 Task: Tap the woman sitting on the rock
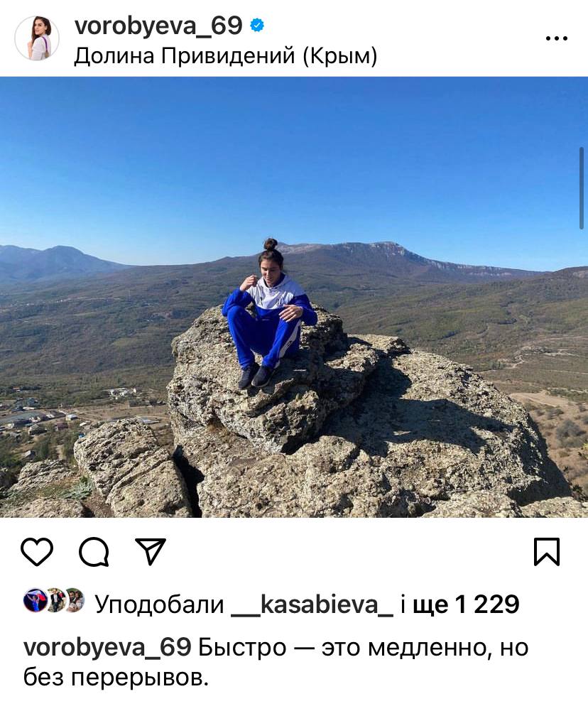pyautogui.click(x=269, y=313)
